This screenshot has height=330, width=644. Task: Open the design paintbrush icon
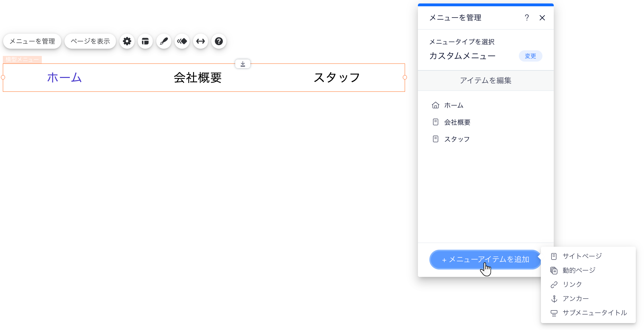[x=164, y=41]
